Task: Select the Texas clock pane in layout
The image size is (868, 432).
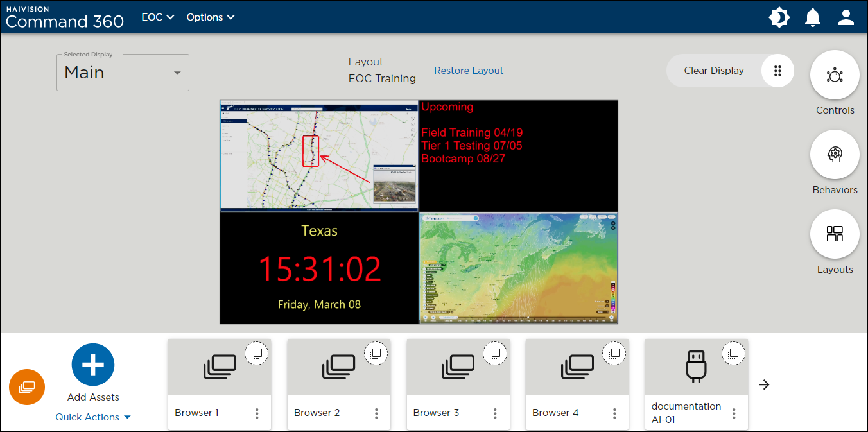Action: coord(319,268)
